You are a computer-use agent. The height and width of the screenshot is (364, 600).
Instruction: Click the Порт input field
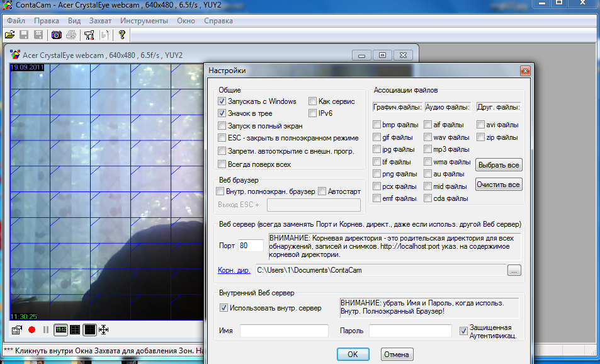click(251, 246)
